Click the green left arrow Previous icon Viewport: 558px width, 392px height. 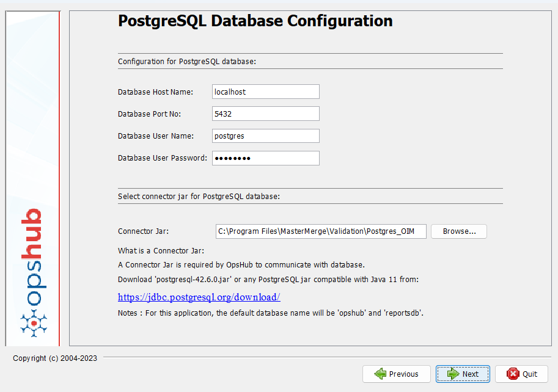(381, 374)
